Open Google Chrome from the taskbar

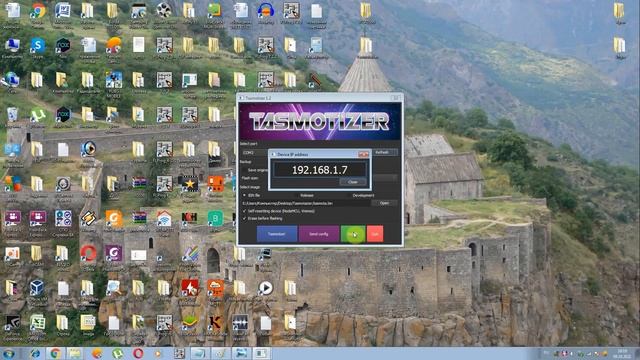click(55, 353)
